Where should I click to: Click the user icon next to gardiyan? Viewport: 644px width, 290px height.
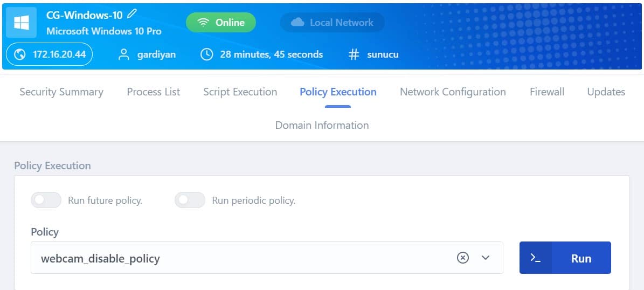tap(123, 54)
